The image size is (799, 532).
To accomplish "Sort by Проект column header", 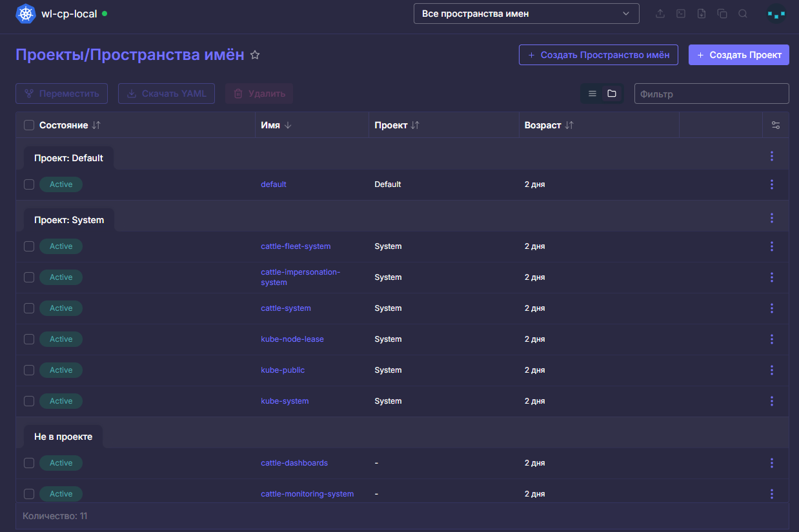I will (x=397, y=125).
